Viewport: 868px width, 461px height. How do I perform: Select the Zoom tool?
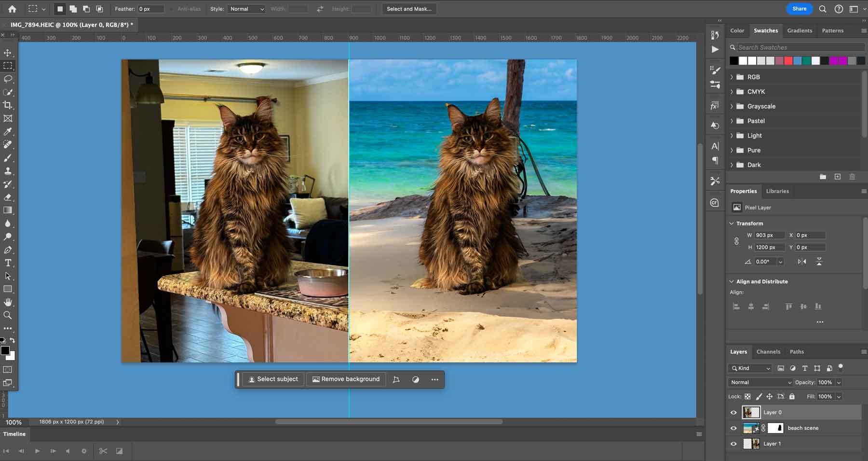coord(8,315)
